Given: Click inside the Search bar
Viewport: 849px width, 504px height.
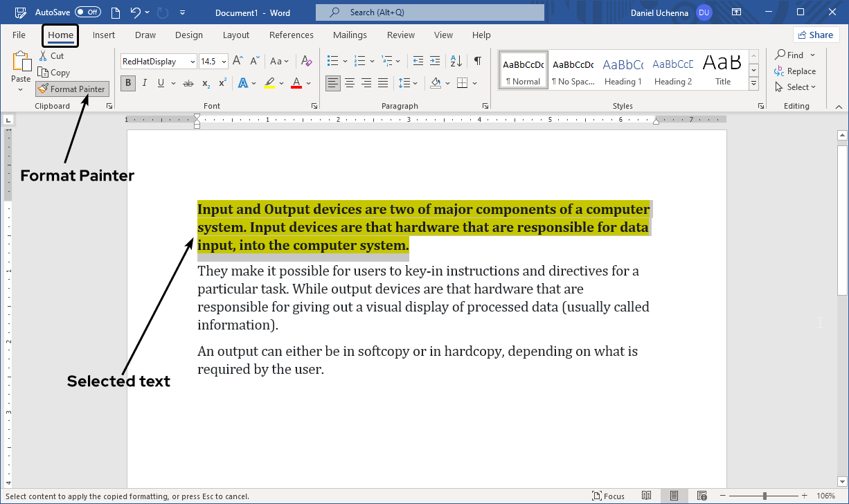Looking at the screenshot, I should (429, 12).
